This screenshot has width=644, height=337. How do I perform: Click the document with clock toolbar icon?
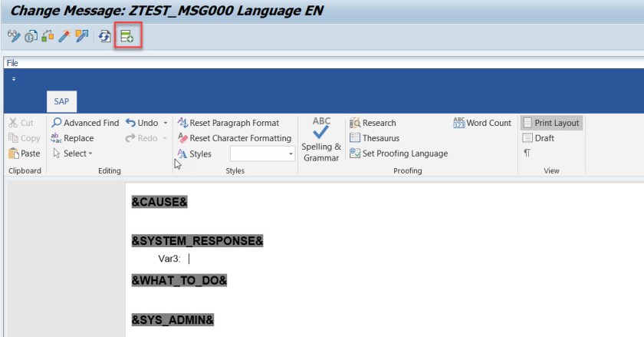click(x=31, y=36)
